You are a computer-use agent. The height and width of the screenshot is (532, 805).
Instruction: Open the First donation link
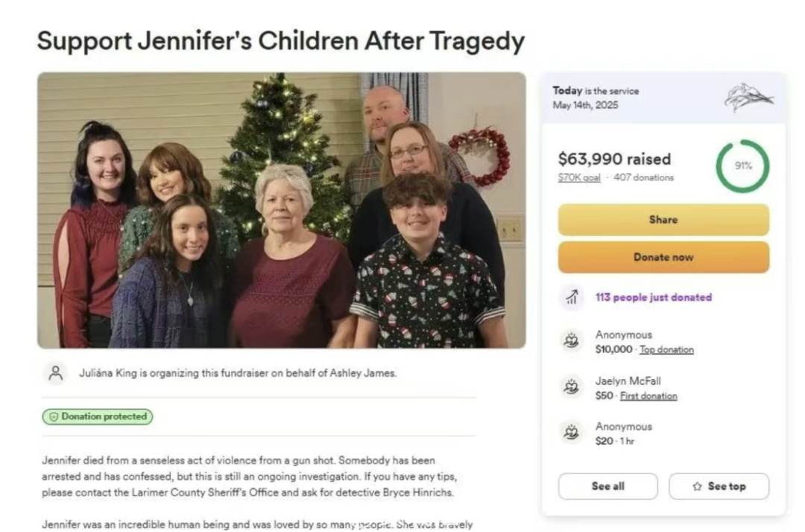pos(648,396)
